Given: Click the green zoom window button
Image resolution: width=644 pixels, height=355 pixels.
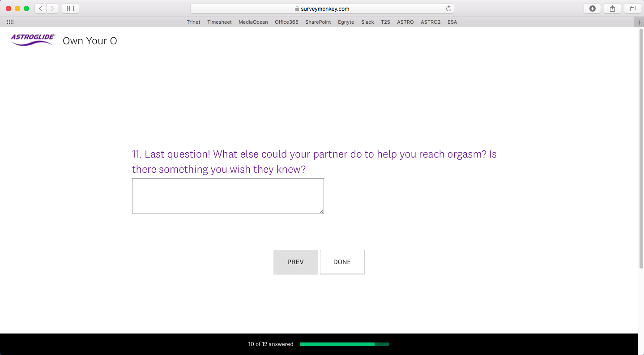Looking at the screenshot, I should [x=26, y=9].
